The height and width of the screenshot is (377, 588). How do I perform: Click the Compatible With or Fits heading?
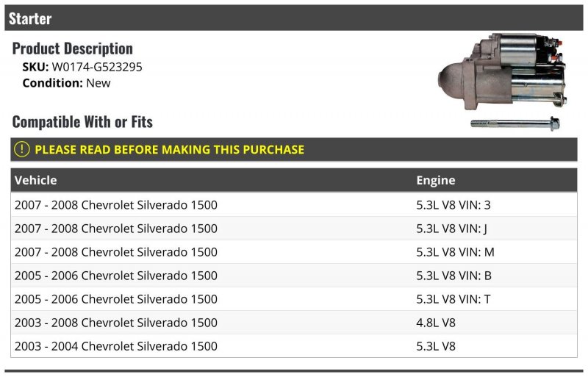[x=82, y=122]
